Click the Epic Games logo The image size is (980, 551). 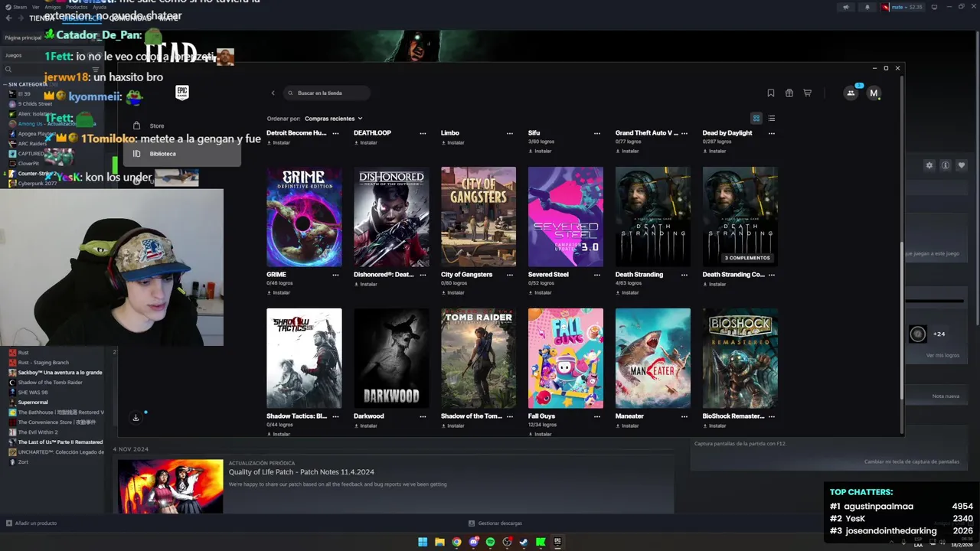[182, 93]
